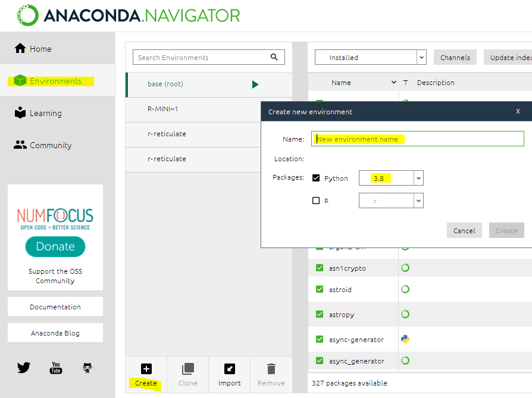Click the circle icon beside astropy

(405, 314)
